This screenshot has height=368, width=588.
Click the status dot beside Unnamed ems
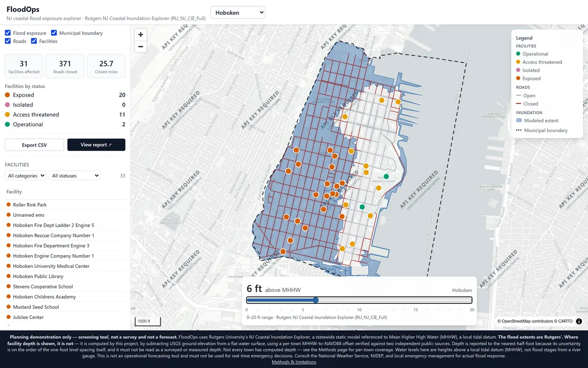coord(8,215)
